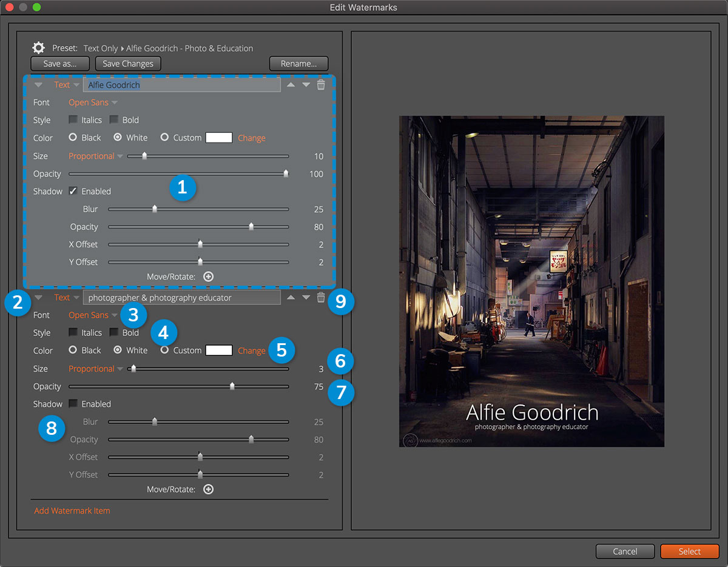Open the Proportional size dropdown in second item
The image size is (728, 567).
pyautogui.click(x=95, y=369)
